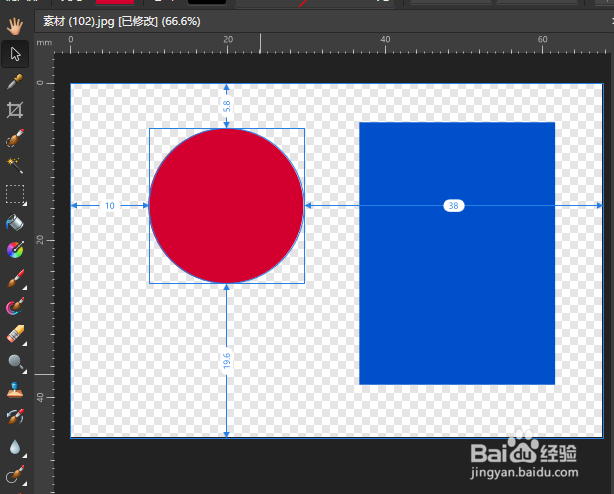Select the Flood Fill bucket tool
Viewport: 614px width, 494px height.
point(15,222)
